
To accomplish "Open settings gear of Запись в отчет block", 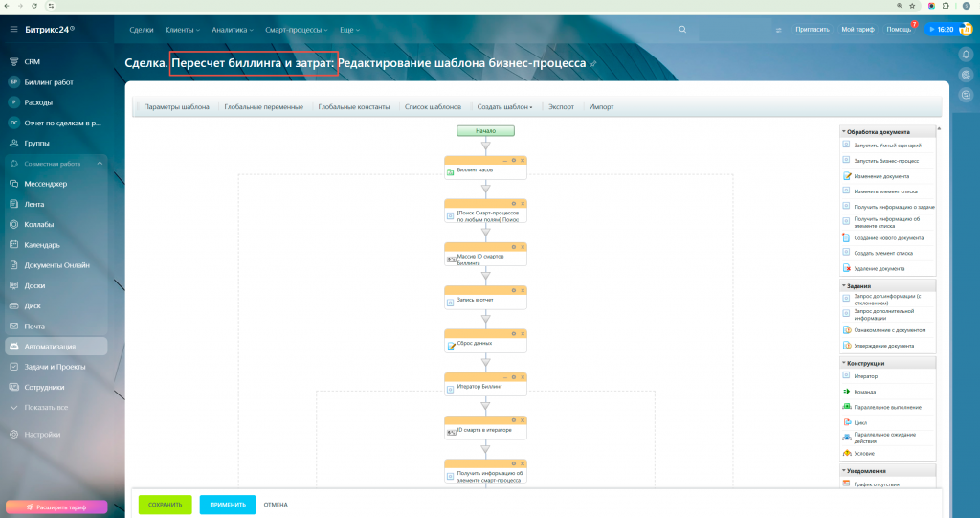I will point(514,290).
